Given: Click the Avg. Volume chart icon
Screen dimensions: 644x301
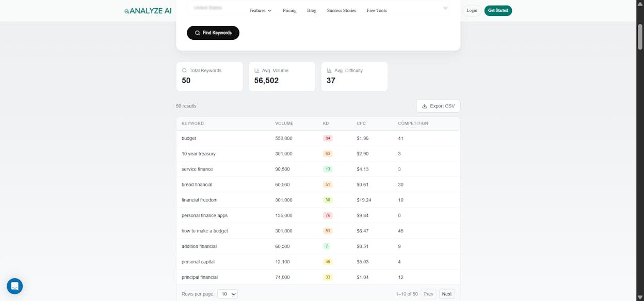Looking at the screenshot, I should click(x=257, y=70).
